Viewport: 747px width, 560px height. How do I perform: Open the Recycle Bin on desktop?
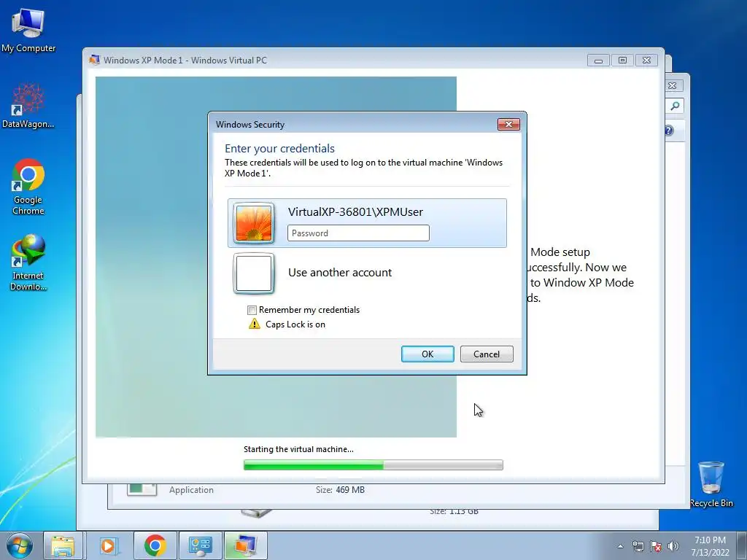pyautogui.click(x=711, y=484)
